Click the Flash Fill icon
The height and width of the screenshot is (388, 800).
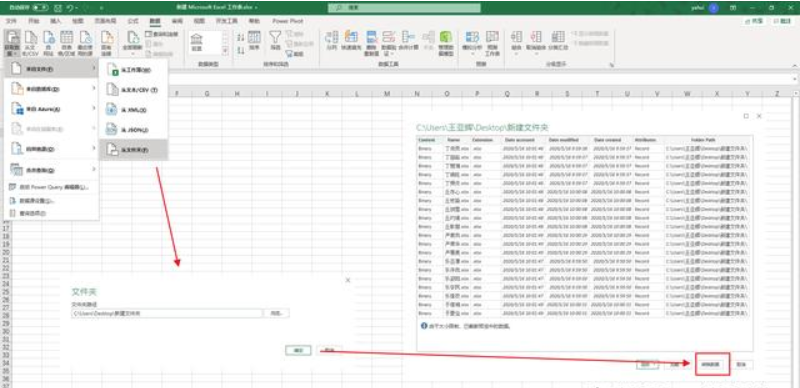(351, 41)
